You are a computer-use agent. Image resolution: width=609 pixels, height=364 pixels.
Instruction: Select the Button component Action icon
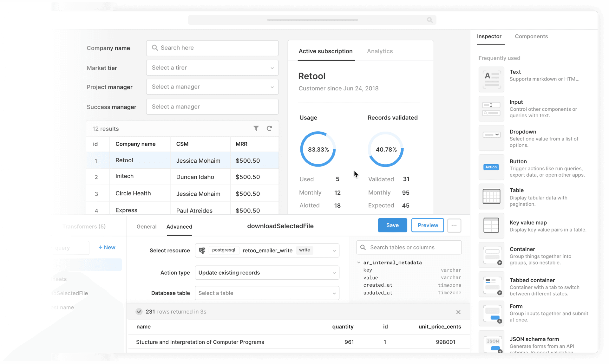(x=491, y=167)
